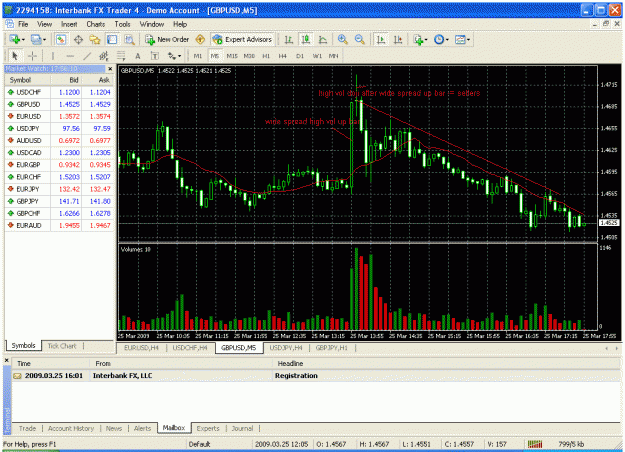Select the Crosshair tool

pyautogui.click(x=32, y=56)
